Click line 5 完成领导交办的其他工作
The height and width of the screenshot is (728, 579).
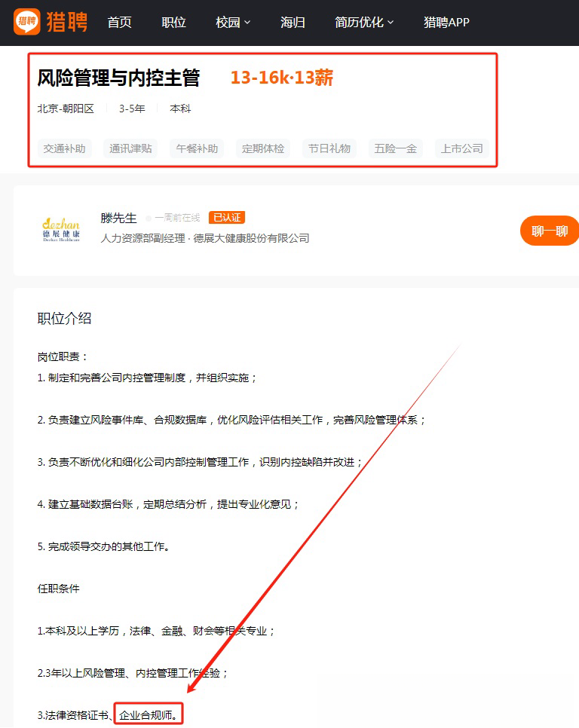[x=103, y=546]
